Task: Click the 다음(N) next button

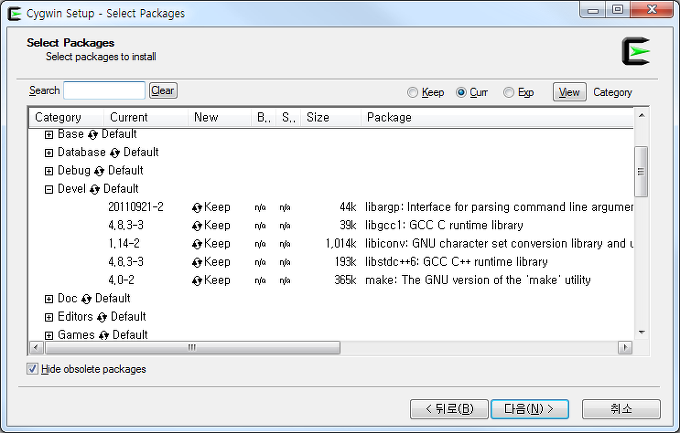Action: (530, 409)
